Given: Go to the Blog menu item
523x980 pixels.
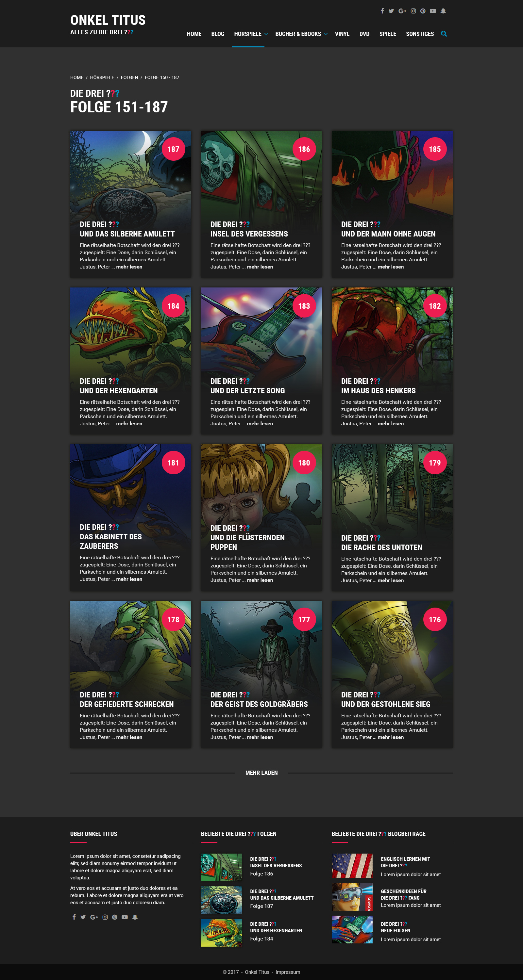Looking at the screenshot, I should (x=218, y=34).
